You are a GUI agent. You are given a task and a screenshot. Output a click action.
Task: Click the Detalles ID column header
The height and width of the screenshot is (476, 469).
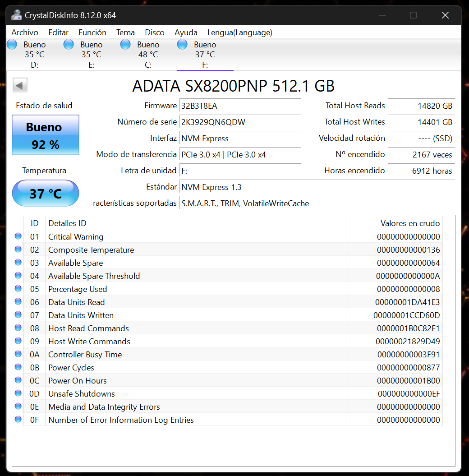point(67,223)
